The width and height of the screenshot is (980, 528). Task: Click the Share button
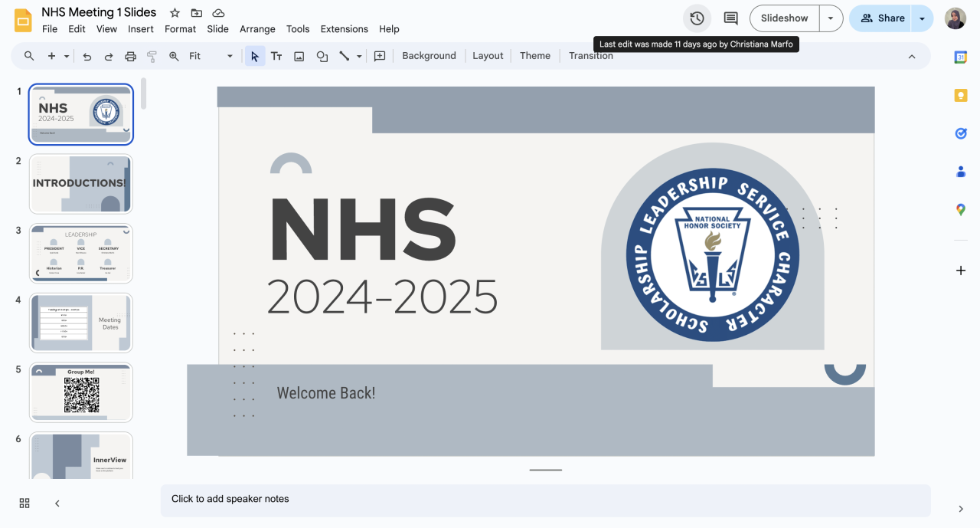(x=881, y=18)
